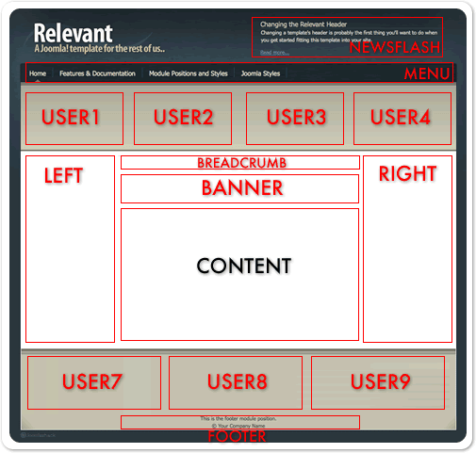Viewport: 476px width, 453px height.
Task: Click the Relevant site logo title
Action: click(x=74, y=33)
